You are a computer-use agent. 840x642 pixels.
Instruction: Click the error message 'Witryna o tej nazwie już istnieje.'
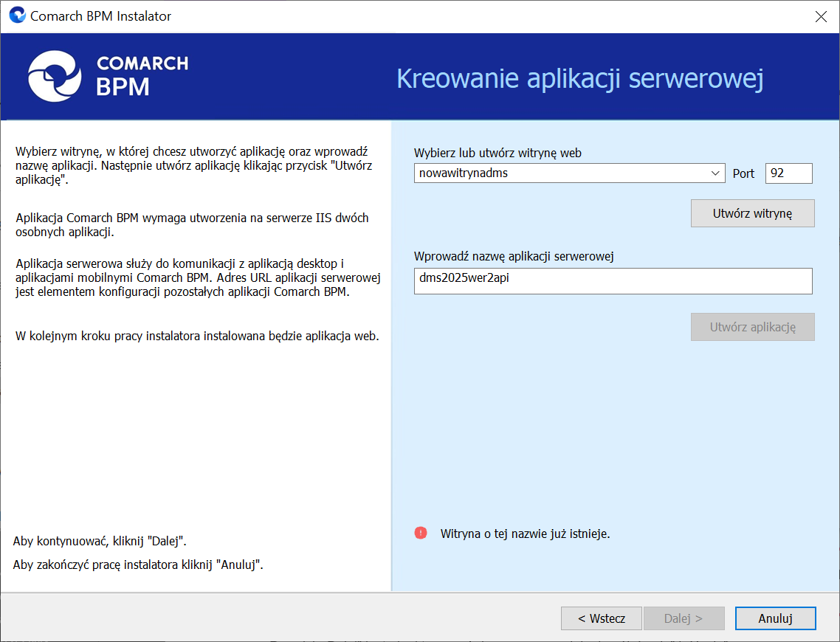[x=525, y=534]
